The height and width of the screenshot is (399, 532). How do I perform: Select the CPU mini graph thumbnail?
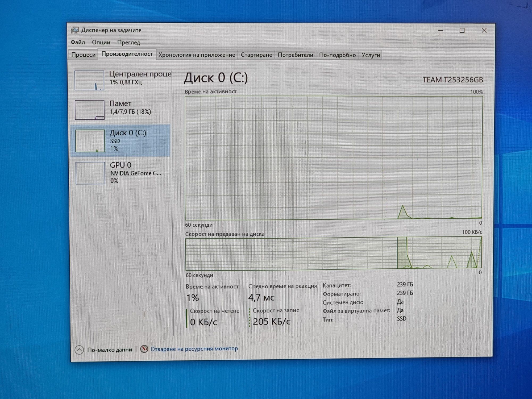coord(89,80)
